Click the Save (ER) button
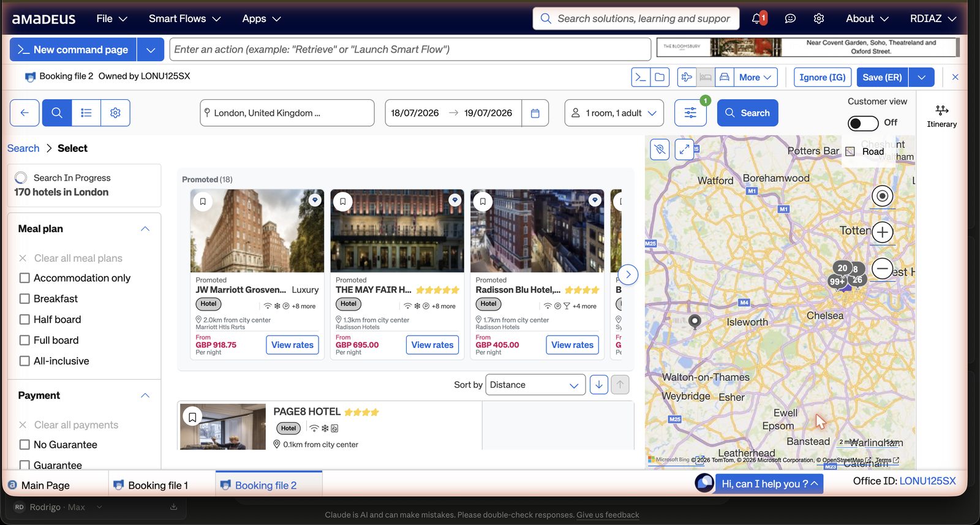Screen dimensions: 980x525 [x=882, y=77]
